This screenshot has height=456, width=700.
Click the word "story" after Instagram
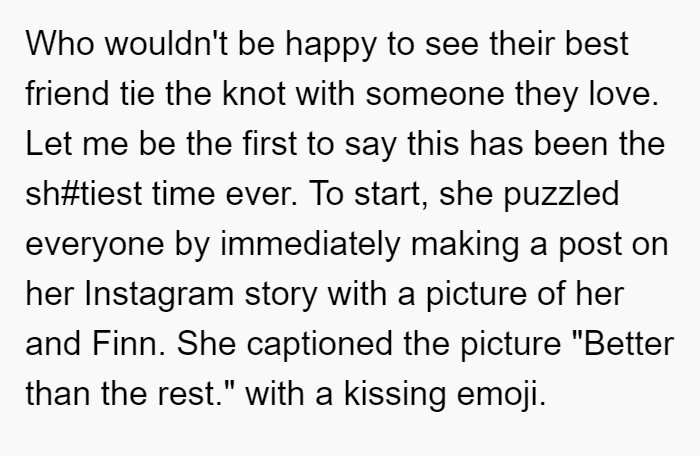pyautogui.click(x=281, y=298)
